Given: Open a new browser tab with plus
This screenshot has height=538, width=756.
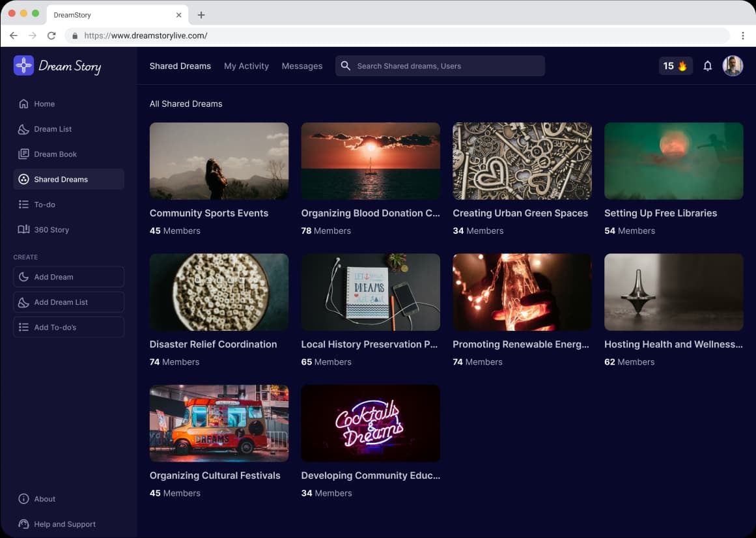Looking at the screenshot, I should click(201, 15).
